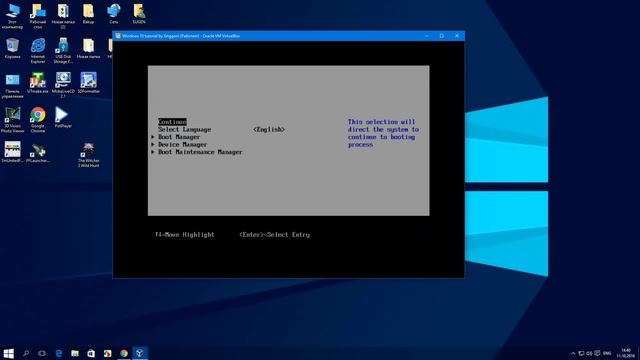Click the VirtualBox icon in the window title bar

tap(118, 36)
